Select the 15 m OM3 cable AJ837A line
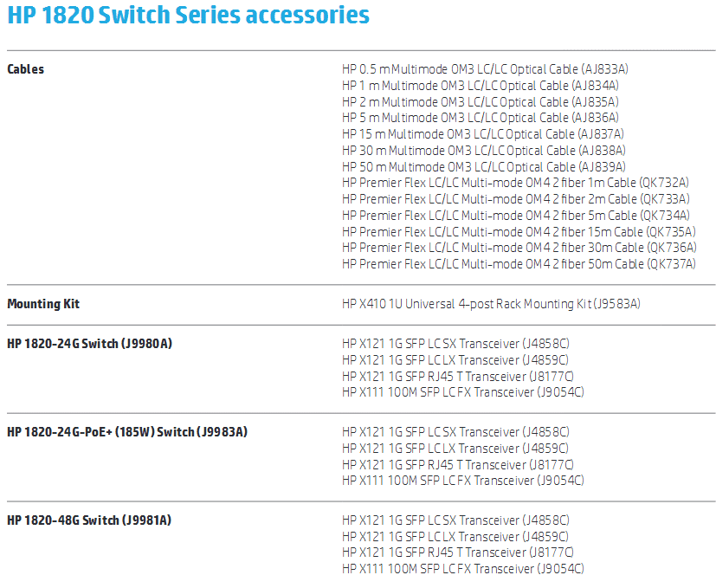The width and height of the screenshot is (716, 588). (483, 134)
